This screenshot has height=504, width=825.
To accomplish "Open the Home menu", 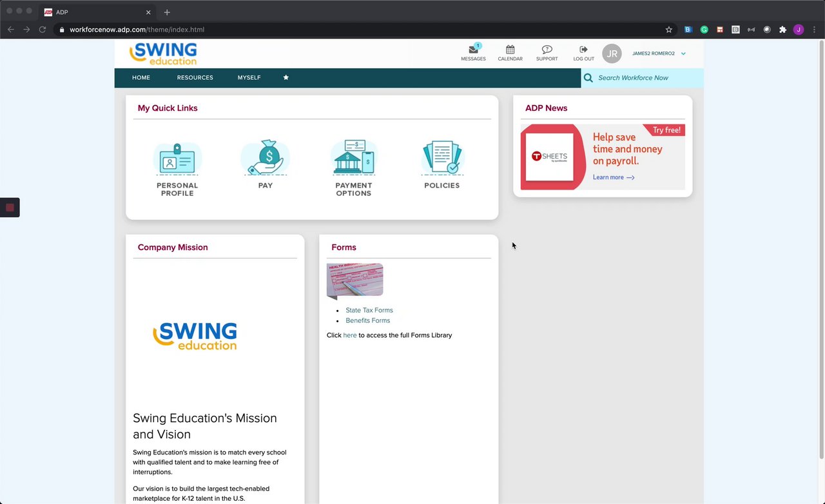I will [x=141, y=77].
